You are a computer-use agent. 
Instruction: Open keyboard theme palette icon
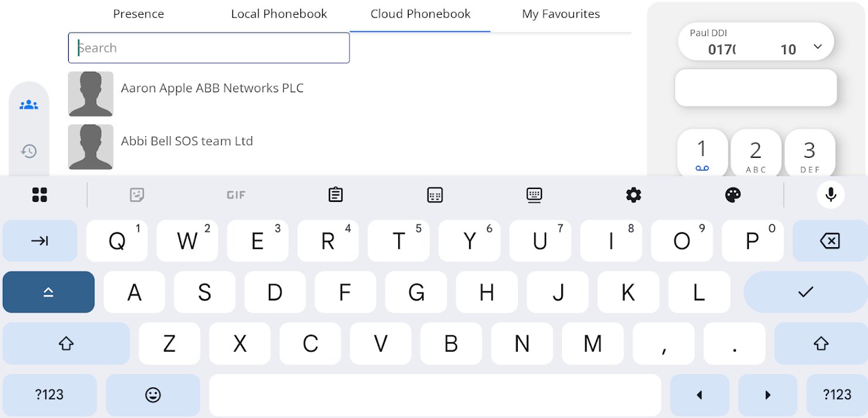pos(733,195)
